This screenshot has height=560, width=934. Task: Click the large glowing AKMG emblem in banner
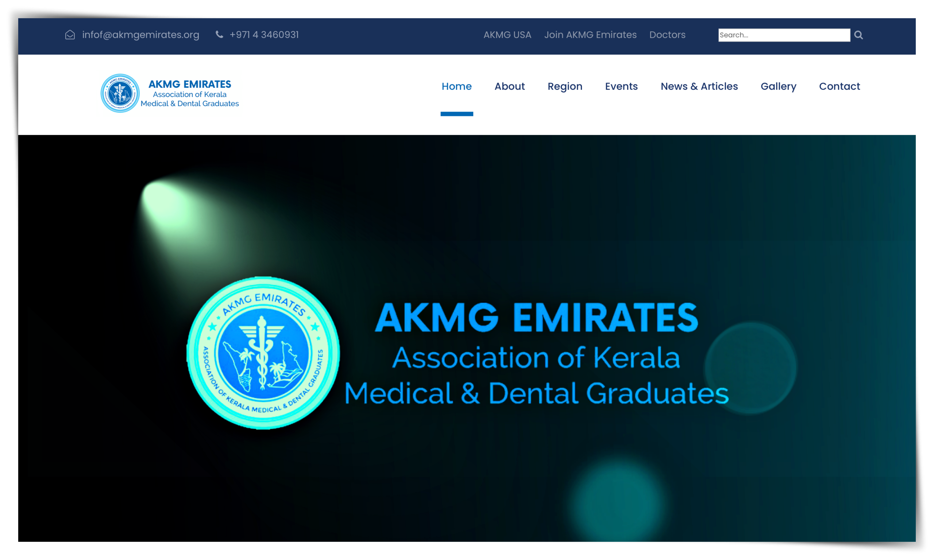tap(263, 353)
